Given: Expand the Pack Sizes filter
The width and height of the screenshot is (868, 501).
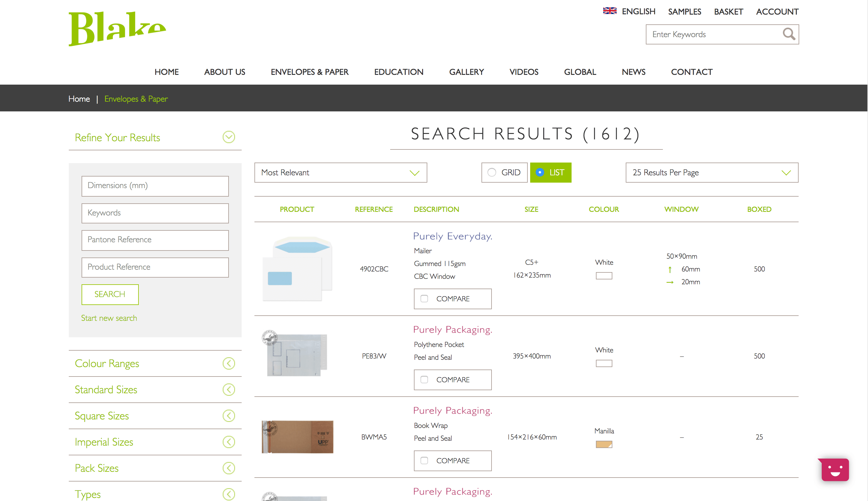Looking at the screenshot, I should tap(155, 468).
